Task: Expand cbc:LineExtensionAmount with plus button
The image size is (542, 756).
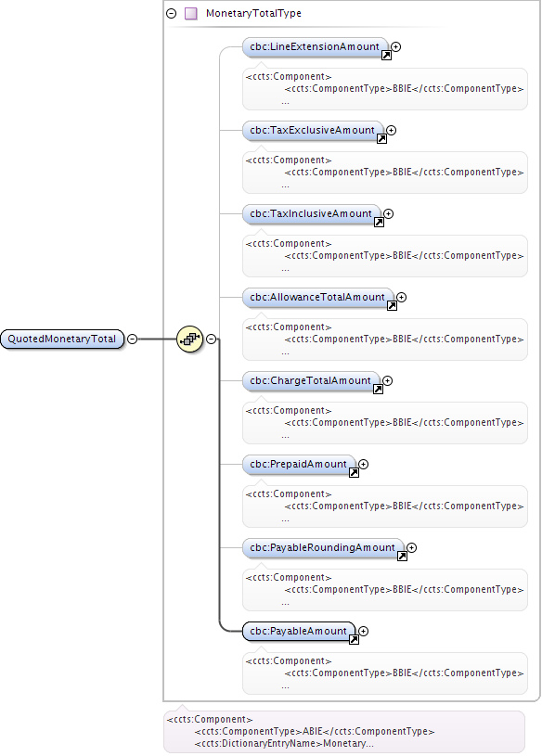Action: pyautogui.click(x=396, y=46)
